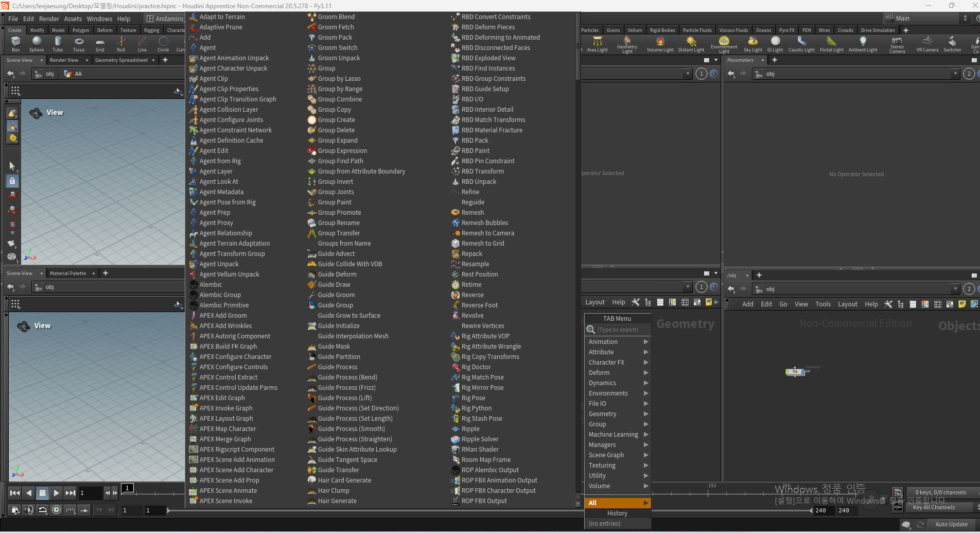Stop playback with the square button

coord(43,493)
